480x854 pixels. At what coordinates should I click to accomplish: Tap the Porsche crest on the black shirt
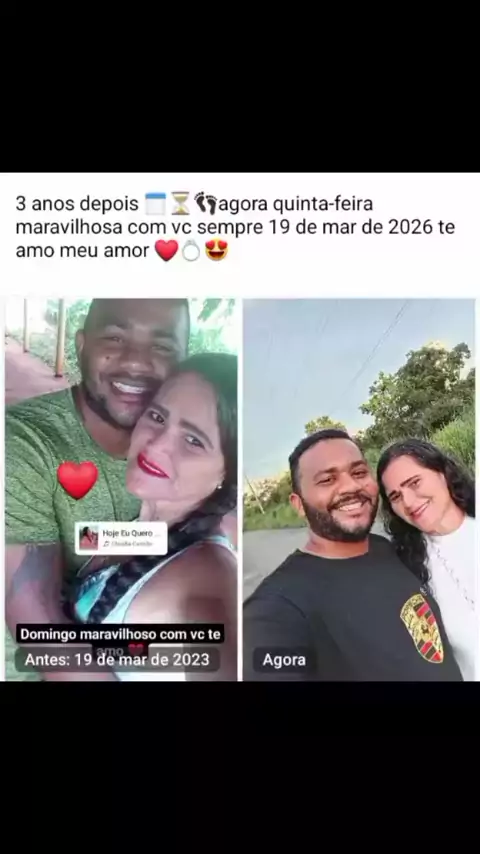422,627
